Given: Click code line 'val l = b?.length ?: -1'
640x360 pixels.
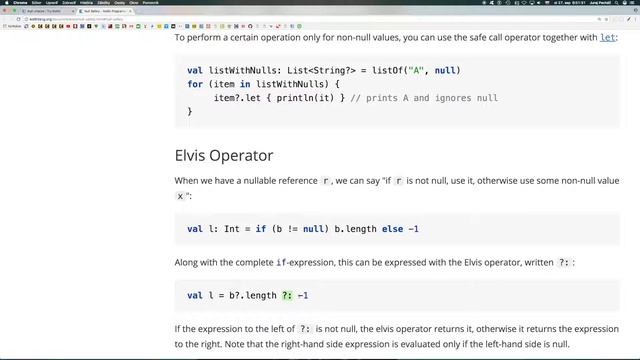Looking at the screenshot, I should point(248,296).
